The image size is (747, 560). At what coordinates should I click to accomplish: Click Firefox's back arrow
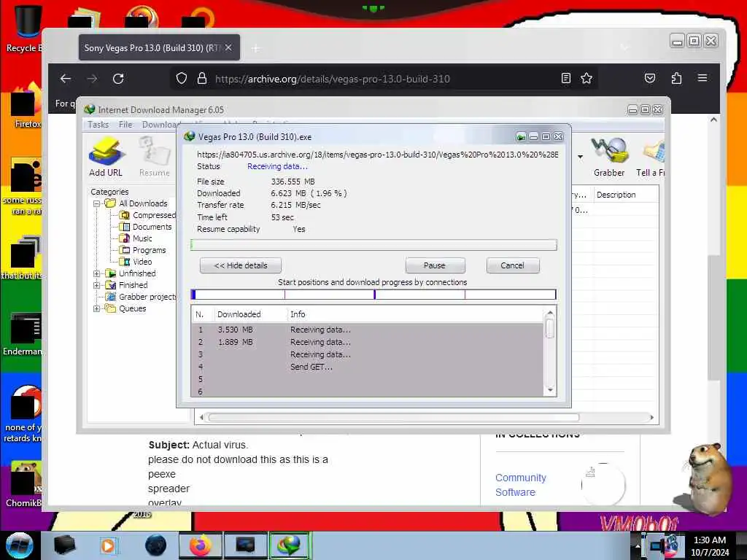66,79
